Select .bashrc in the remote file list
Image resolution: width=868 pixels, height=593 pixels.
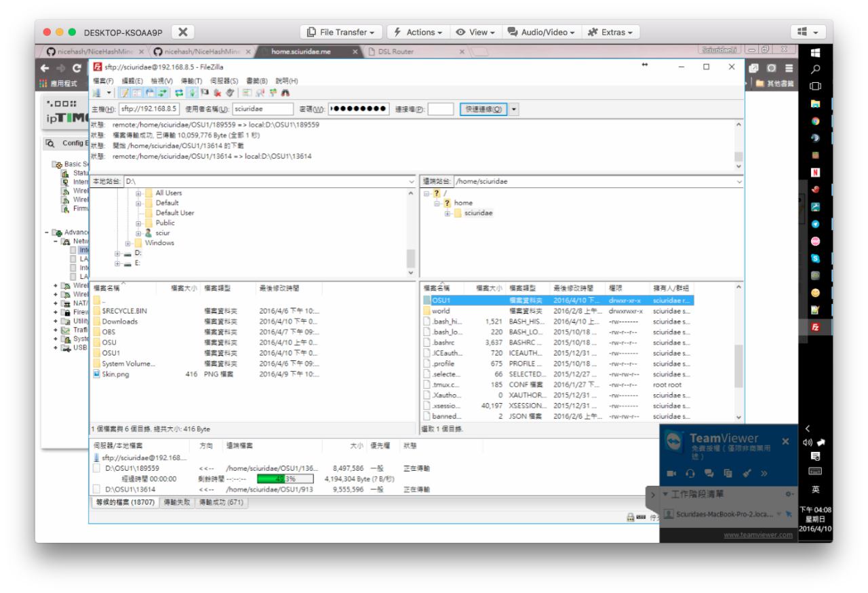click(x=558, y=343)
